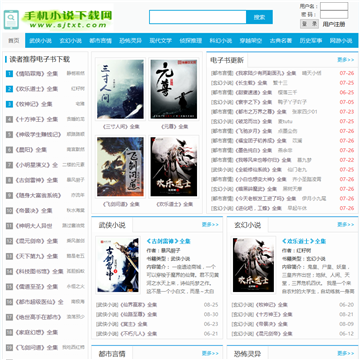360x360 pixels.
Task: Open the 武侠小说 navigation menu item
Action: [x=40, y=41]
